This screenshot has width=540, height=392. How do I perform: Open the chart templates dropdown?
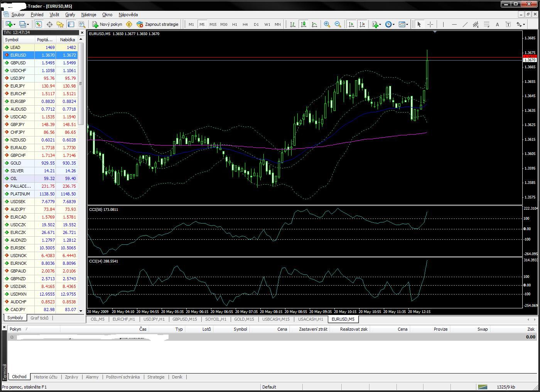tap(403, 24)
